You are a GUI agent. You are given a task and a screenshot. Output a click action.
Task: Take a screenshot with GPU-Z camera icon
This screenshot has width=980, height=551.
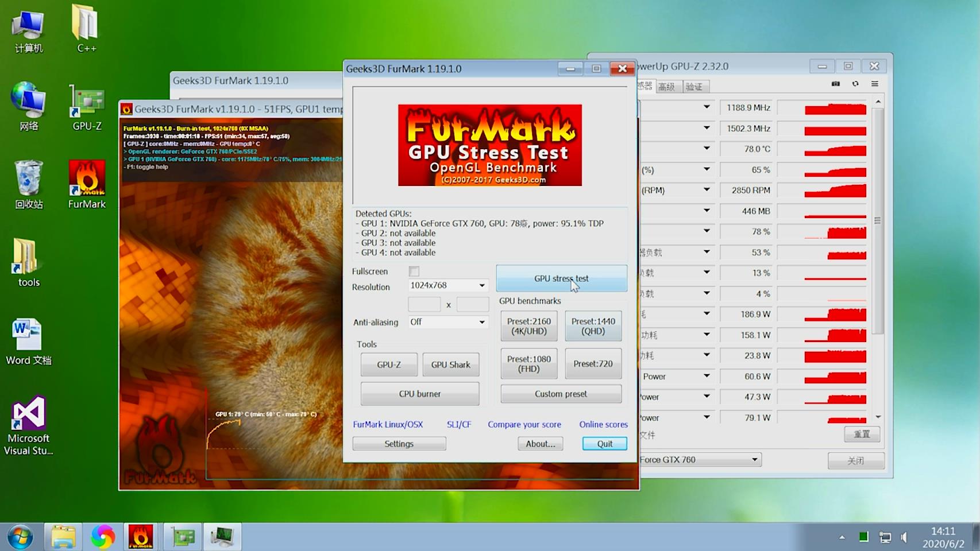pos(836,84)
